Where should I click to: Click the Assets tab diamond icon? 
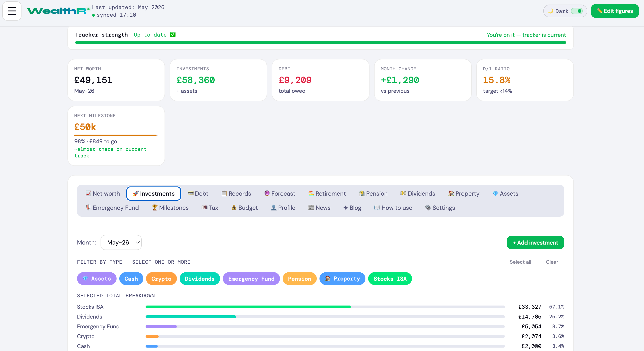(x=495, y=194)
